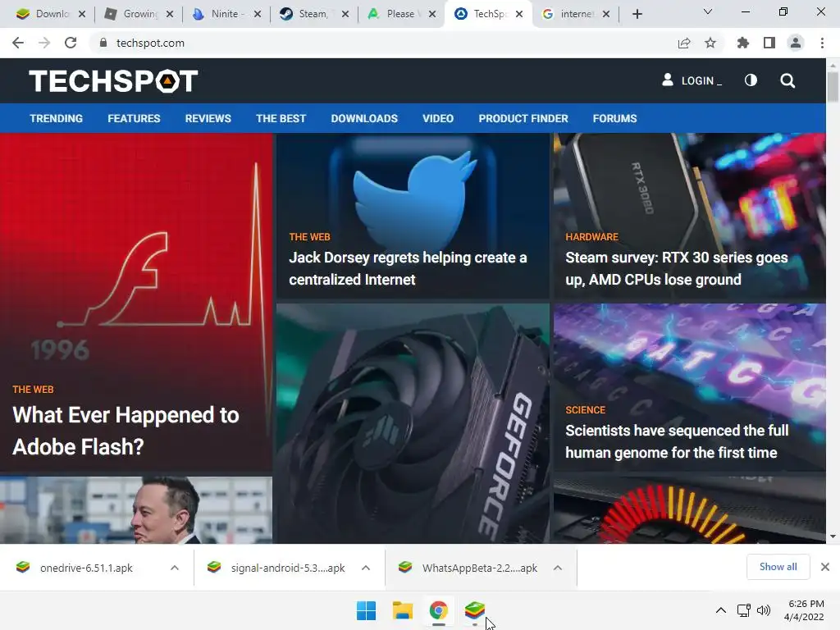Click the address bar URL
The width and height of the screenshot is (840, 630).
[x=150, y=43]
